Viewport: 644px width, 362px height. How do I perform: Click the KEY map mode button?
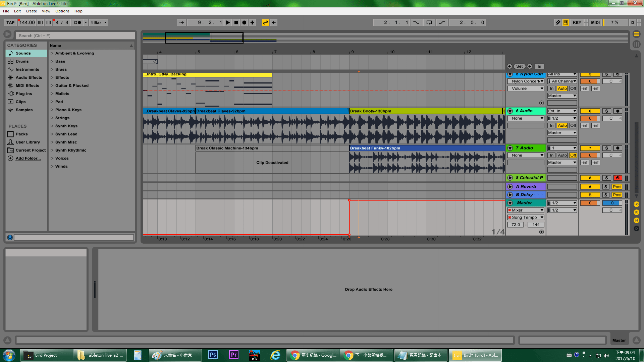point(577,22)
